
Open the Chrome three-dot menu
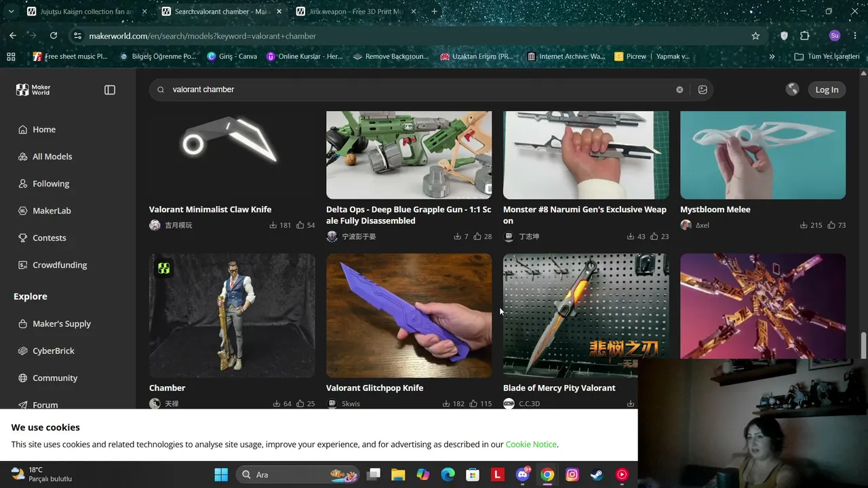pyautogui.click(x=855, y=36)
